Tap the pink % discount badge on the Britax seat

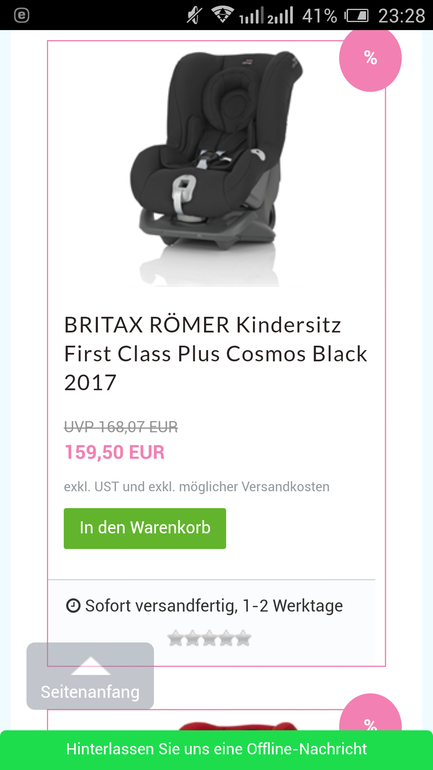click(370, 59)
